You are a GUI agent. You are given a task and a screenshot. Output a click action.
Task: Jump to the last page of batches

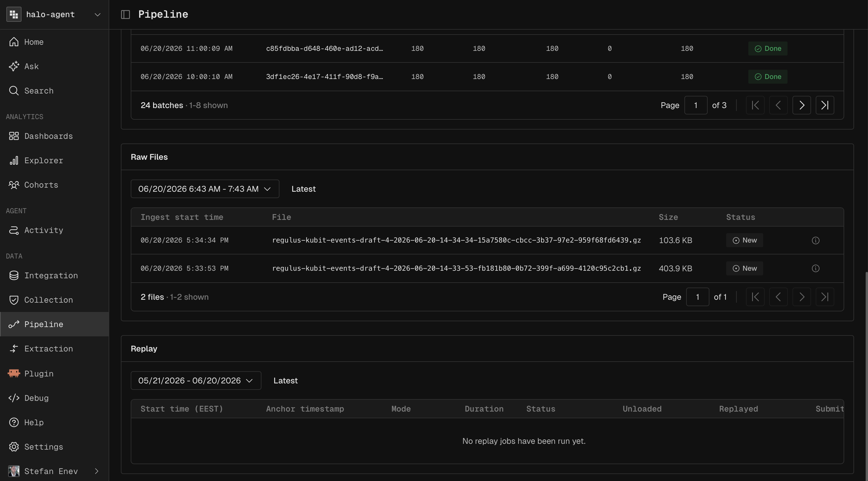(x=825, y=105)
